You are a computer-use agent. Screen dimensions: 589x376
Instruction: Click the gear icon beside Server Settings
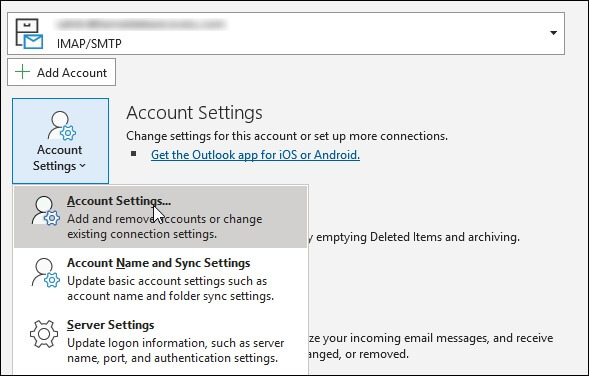(x=44, y=334)
